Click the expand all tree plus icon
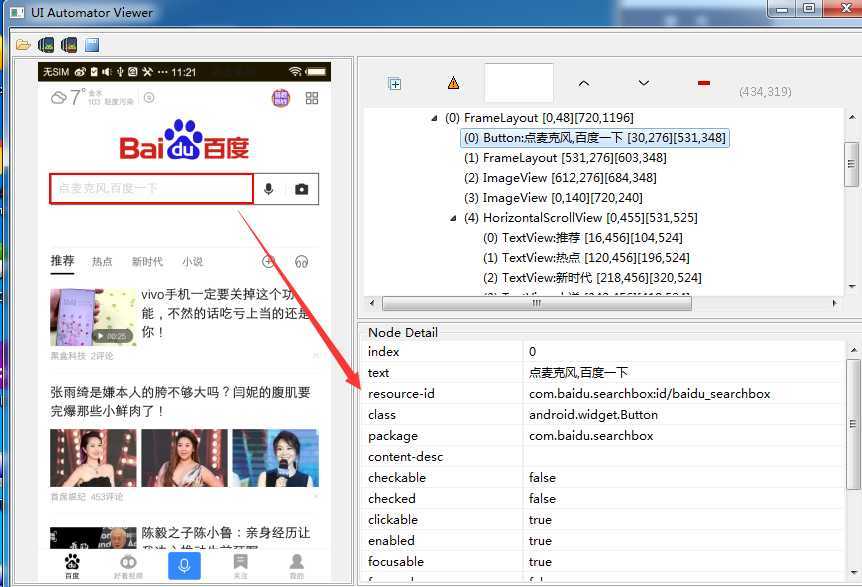 click(395, 84)
